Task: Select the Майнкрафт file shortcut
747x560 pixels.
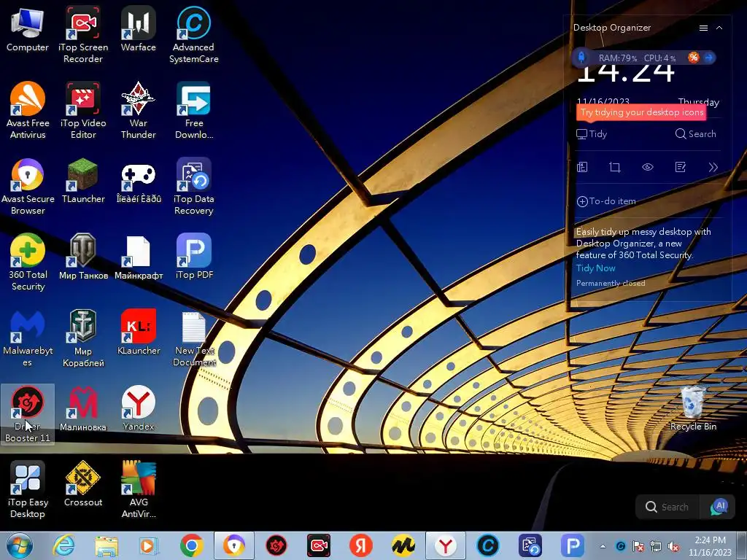Action: click(x=138, y=257)
